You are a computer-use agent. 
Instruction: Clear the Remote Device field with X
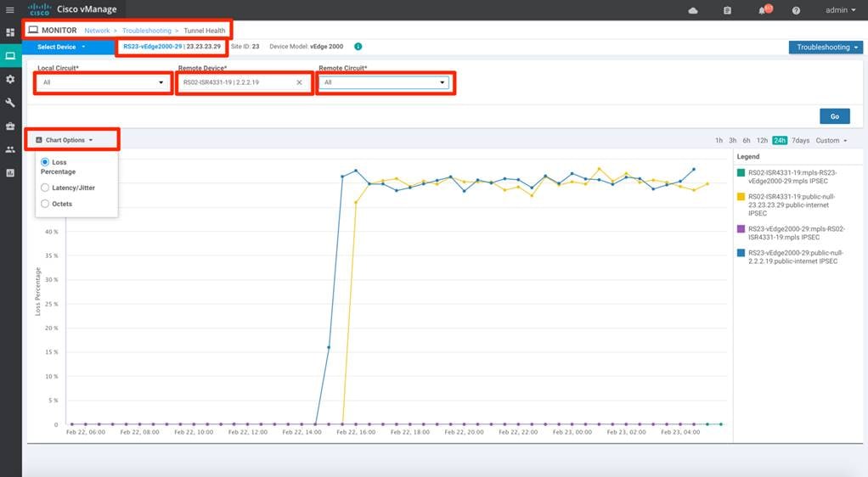299,82
